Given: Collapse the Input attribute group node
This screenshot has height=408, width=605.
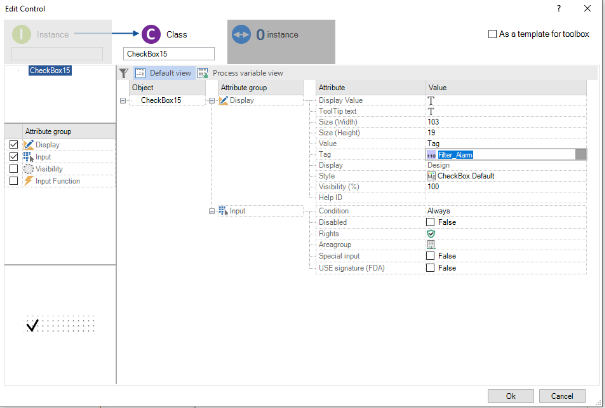Looking at the screenshot, I should [212, 211].
